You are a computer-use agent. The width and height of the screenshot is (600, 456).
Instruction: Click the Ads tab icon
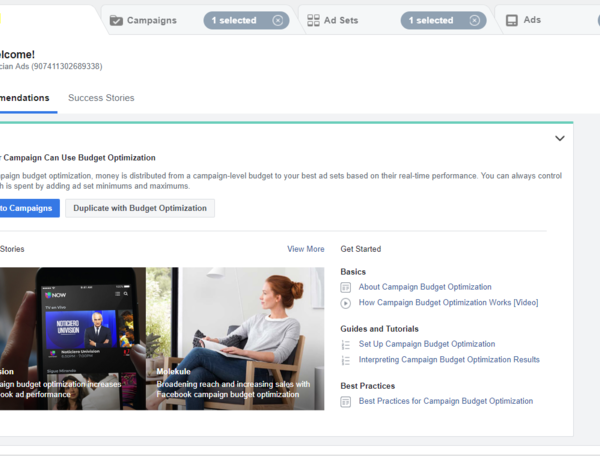[512, 20]
